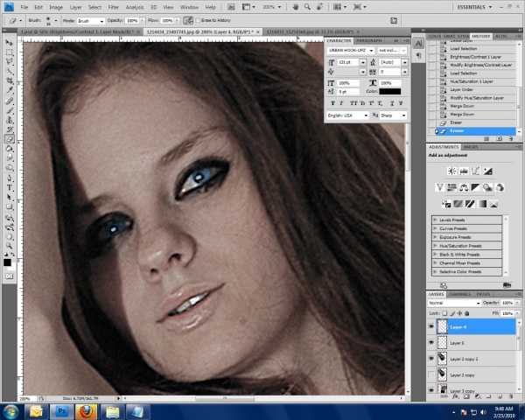Expand the Curves Presets list

(435, 228)
